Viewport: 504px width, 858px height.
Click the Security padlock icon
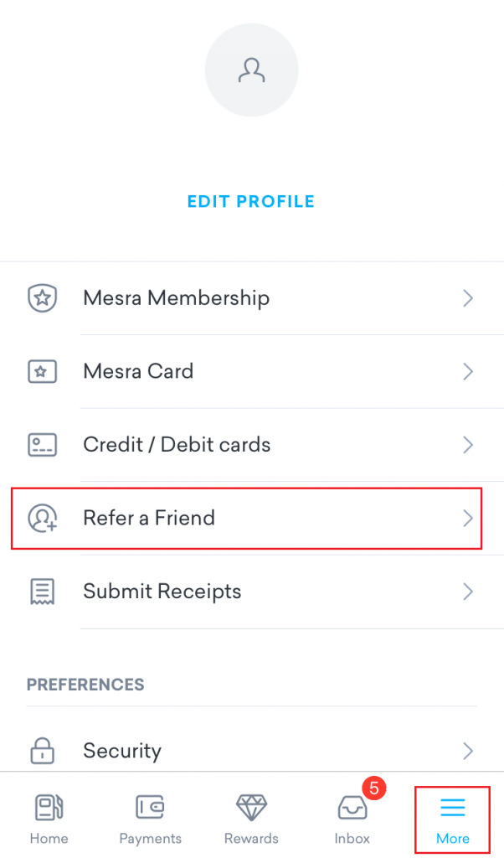(42, 750)
